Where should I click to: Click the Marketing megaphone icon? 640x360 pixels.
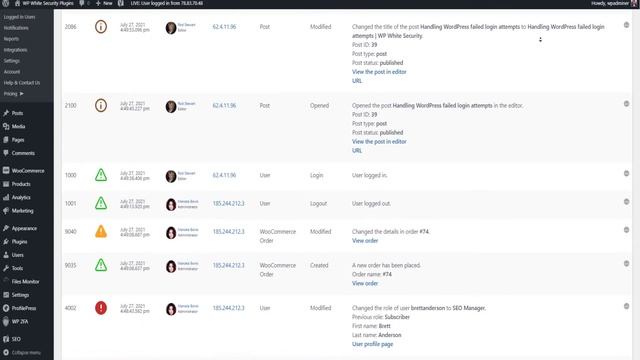pos(6,211)
